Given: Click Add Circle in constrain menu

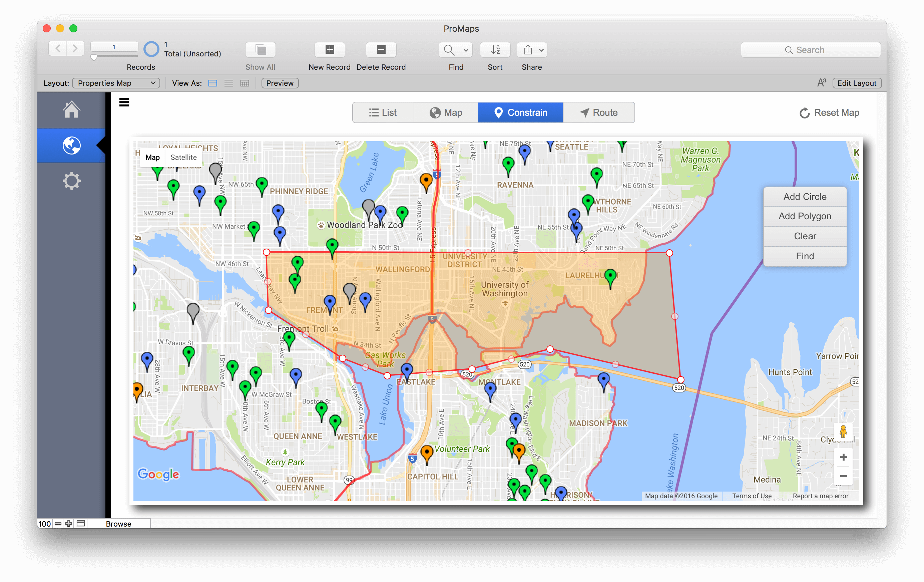Looking at the screenshot, I should coord(805,197).
